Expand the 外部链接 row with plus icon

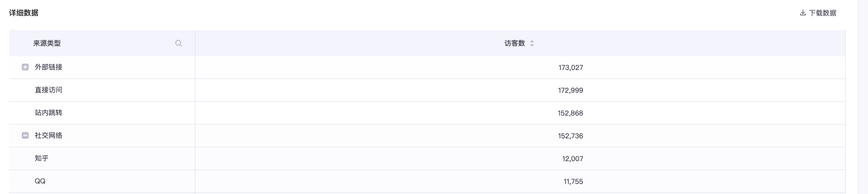pyautogui.click(x=25, y=67)
